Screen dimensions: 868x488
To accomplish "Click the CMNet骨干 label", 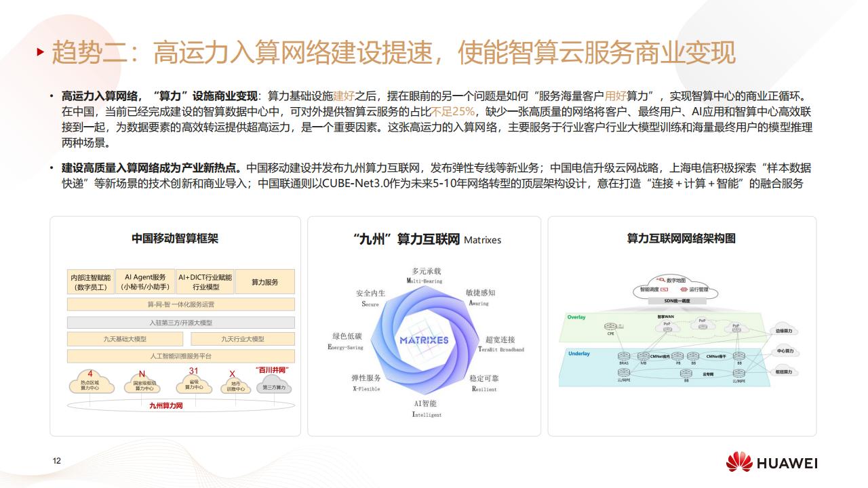I will coord(716,356).
